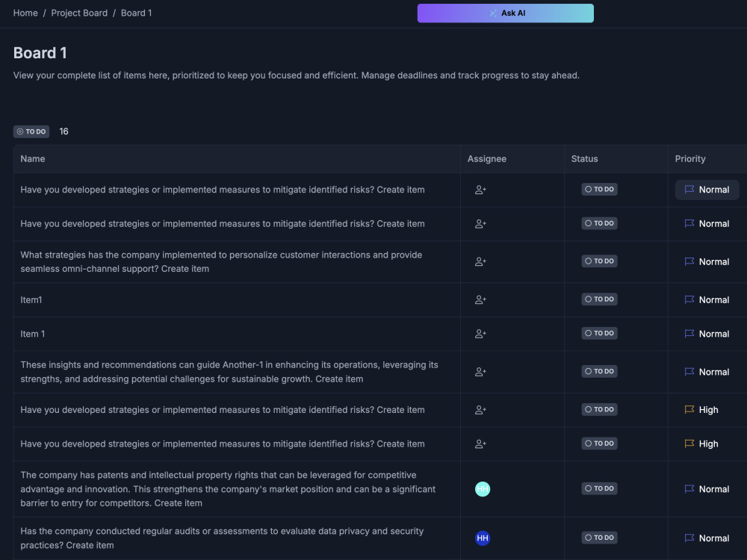Click the priority flag of the omni-channel support item
Viewport: 747px width, 560px height.
click(x=689, y=262)
